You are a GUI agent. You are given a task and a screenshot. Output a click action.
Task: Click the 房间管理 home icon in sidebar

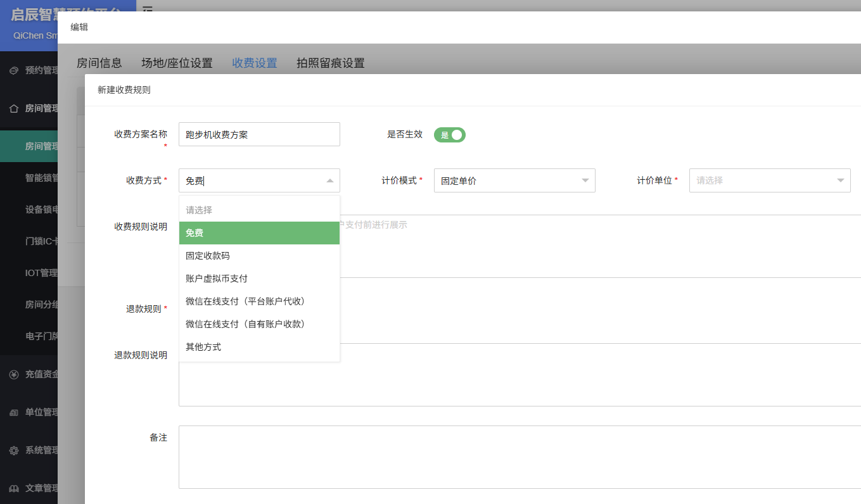[14, 108]
